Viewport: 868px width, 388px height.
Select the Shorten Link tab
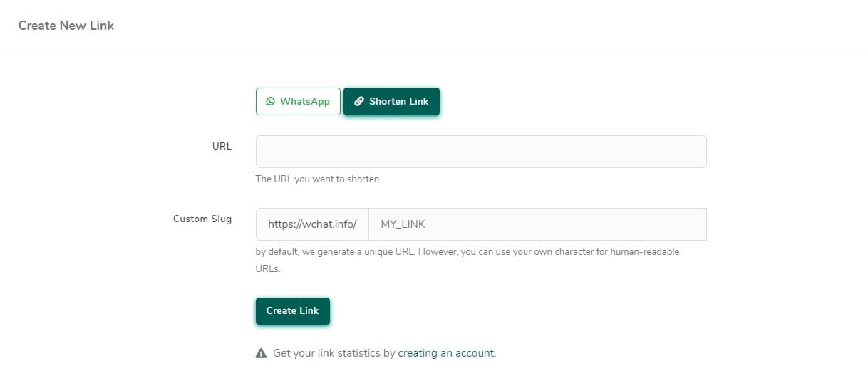coord(391,101)
